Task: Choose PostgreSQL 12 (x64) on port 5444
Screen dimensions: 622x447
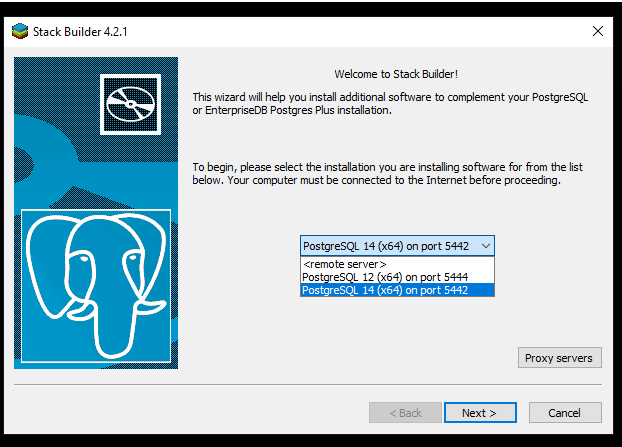Action: 397,277
